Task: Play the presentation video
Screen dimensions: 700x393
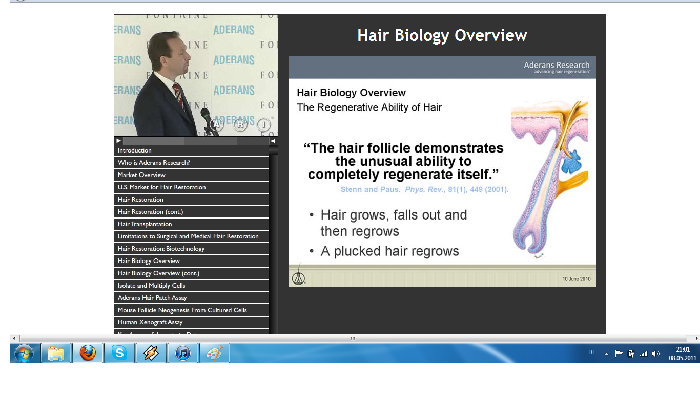Action: [118, 141]
